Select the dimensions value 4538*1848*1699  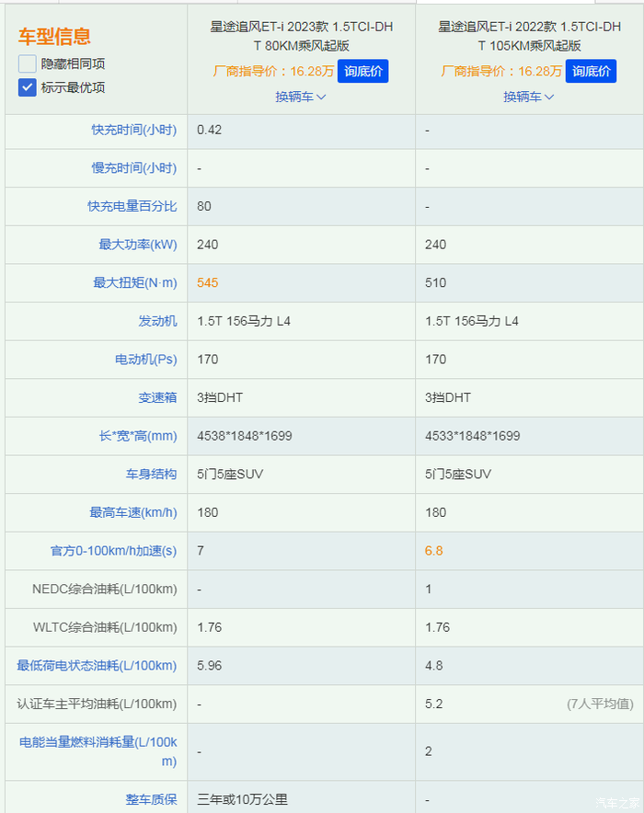click(244, 436)
